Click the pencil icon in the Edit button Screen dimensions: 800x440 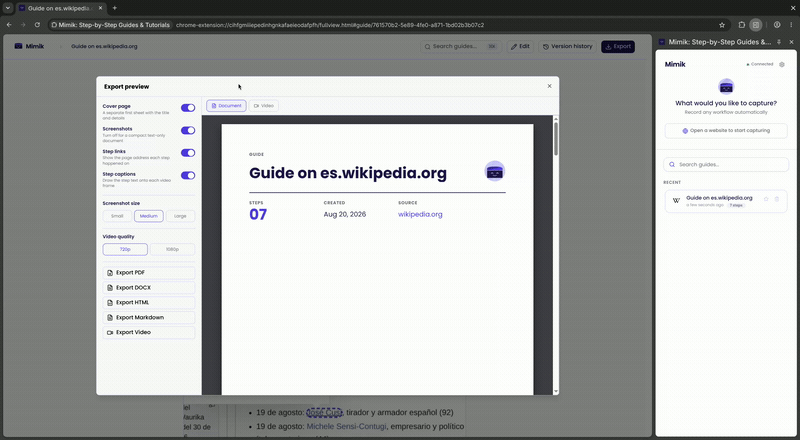pyautogui.click(x=514, y=46)
